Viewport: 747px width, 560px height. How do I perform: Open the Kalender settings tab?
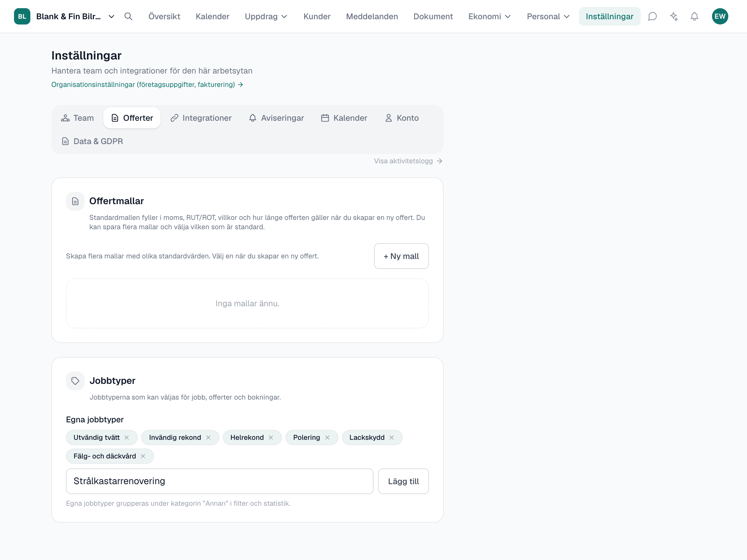point(344,118)
